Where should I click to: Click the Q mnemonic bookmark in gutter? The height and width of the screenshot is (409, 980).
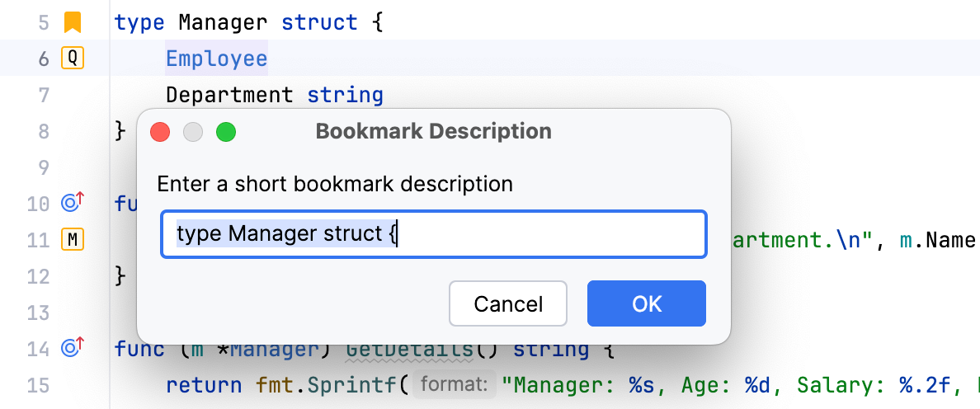tap(73, 59)
